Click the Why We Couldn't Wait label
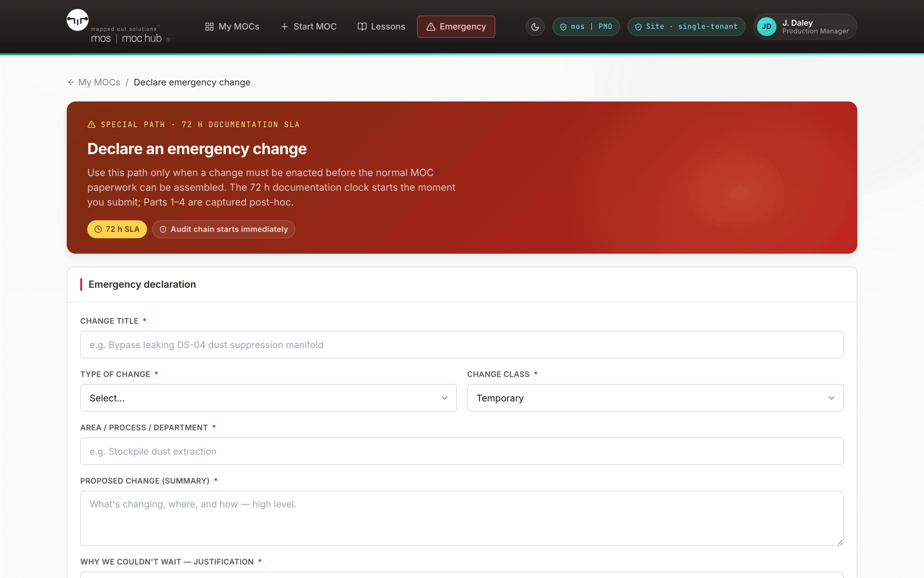 coord(167,561)
